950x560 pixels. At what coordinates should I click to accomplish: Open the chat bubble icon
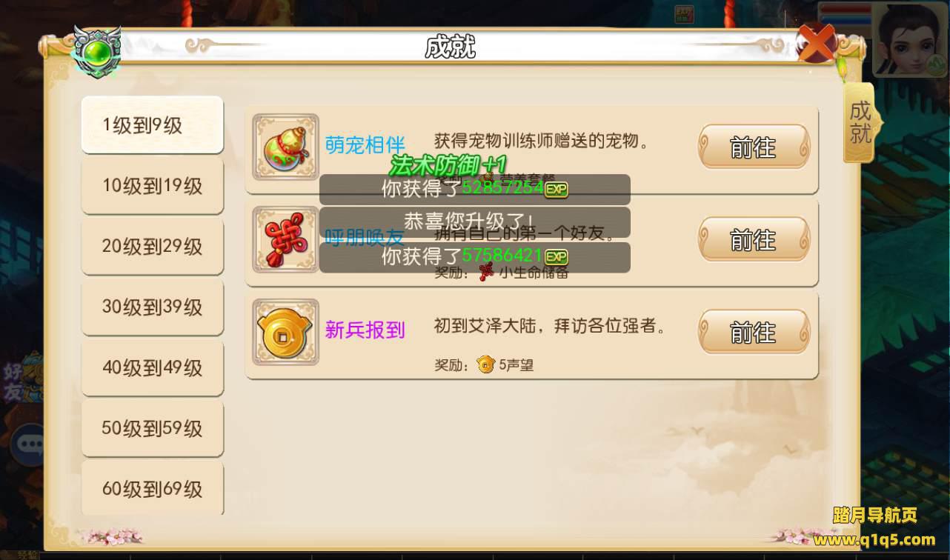30,444
